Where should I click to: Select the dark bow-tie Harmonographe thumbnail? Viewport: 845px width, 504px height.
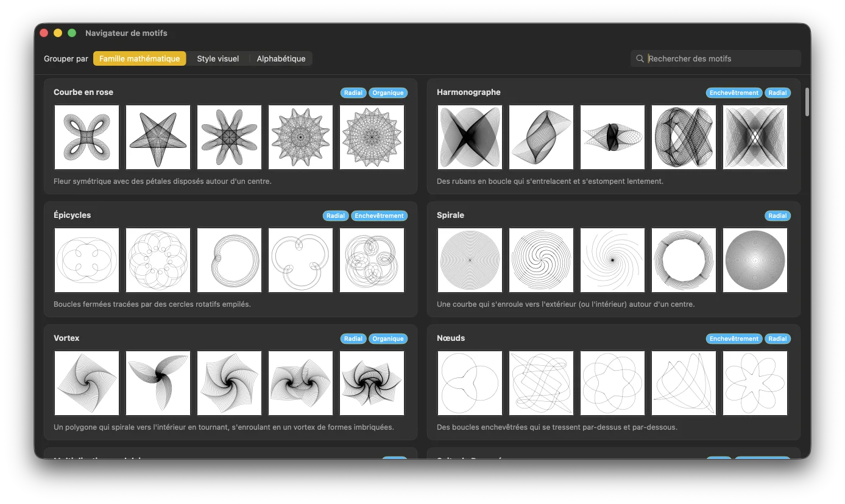point(470,138)
